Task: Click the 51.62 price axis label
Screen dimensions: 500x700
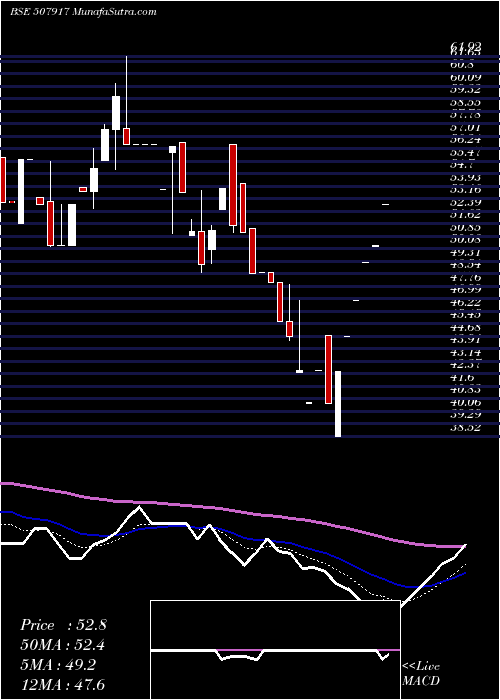Action: click(x=466, y=215)
